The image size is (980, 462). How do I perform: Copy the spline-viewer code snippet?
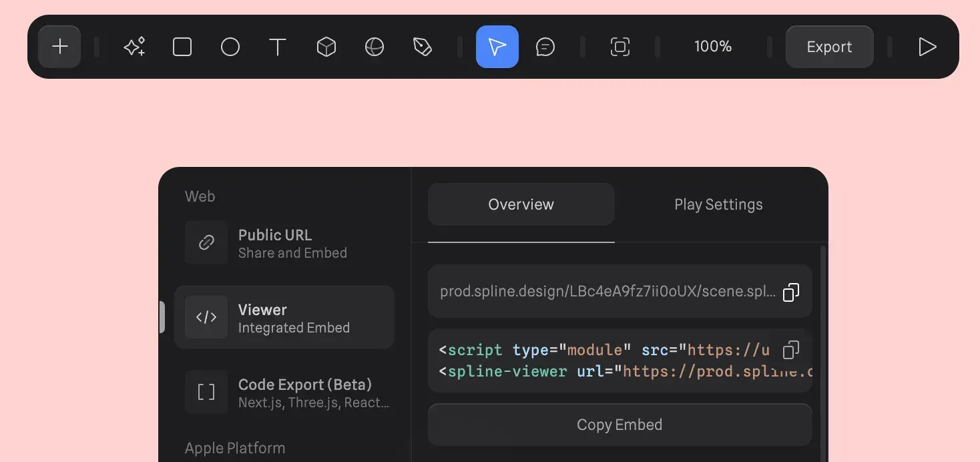pyautogui.click(x=791, y=350)
